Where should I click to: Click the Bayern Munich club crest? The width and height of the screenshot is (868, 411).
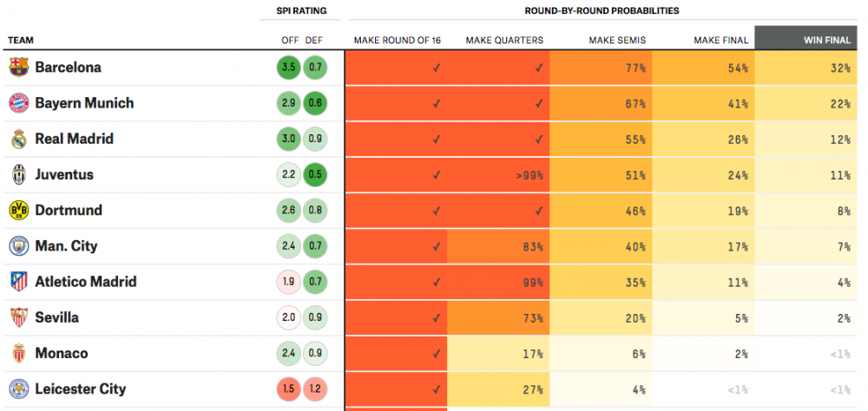click(x=19, y=103)
